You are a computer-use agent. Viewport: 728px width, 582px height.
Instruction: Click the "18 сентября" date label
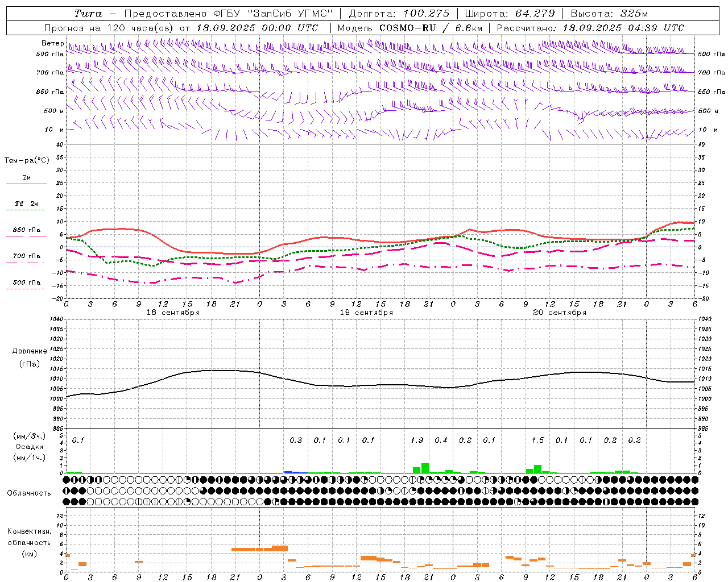(x=173, y=313)
